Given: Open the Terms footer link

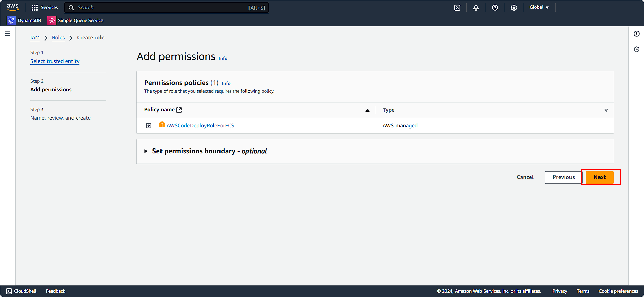Looking at the screenshot, I should (x=583, y=291).
